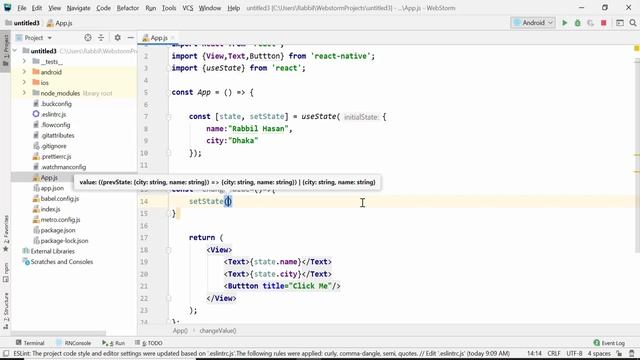Toggle tool window buttons in status corner
This screenshot has width=640, height=360.
(6, 353)
